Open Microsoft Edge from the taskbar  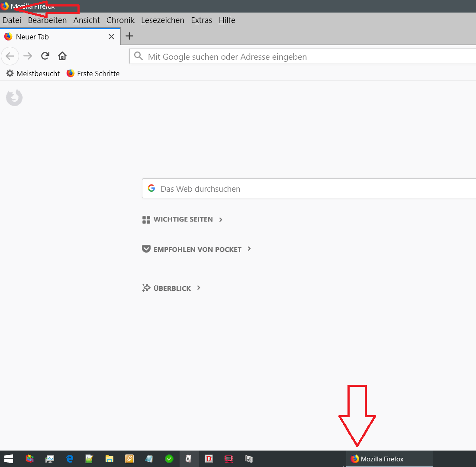pos(70,459)
